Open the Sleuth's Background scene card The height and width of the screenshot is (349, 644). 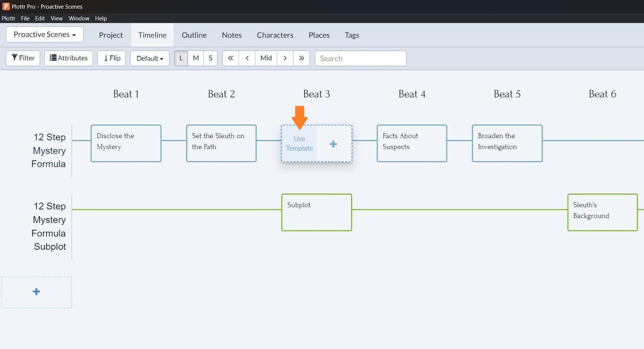coord(602,212)
